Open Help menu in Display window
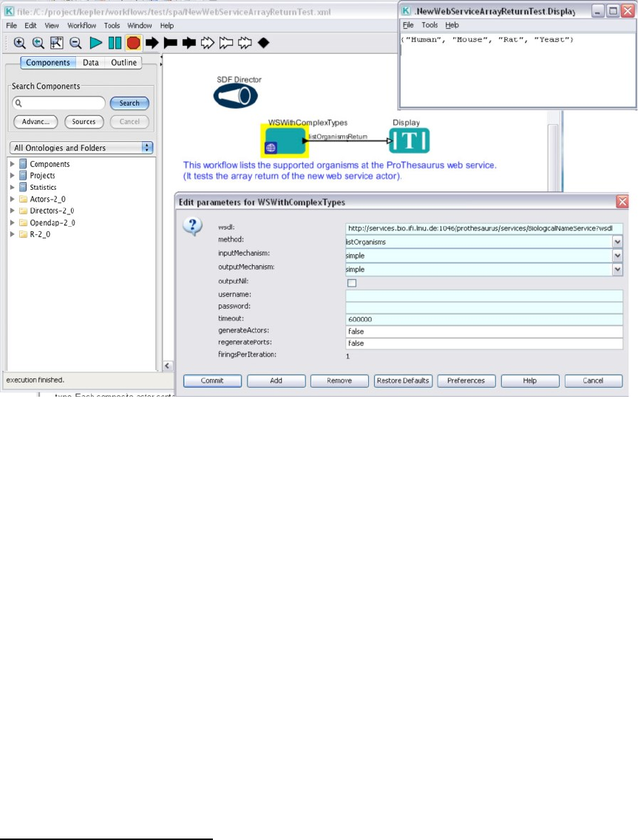The height and width of the screenshot is (840, 638). tap(452, 25)
